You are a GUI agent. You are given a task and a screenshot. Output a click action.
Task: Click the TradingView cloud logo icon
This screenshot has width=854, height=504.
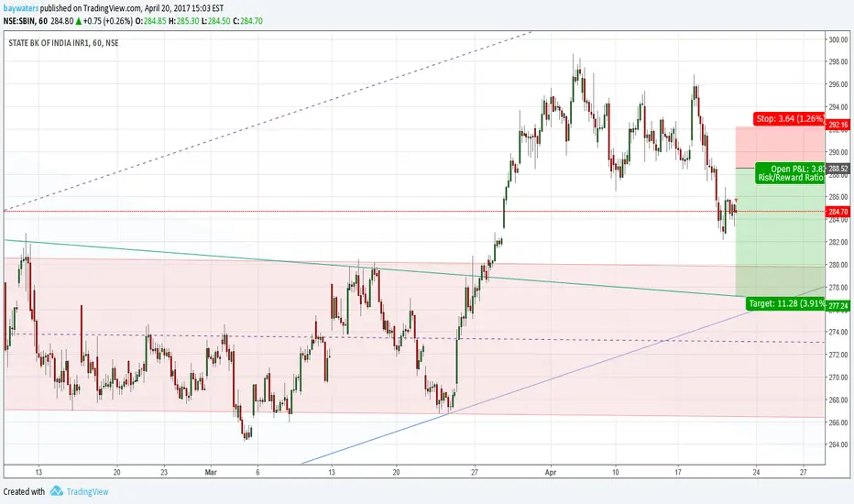click(x=56, y=491)
